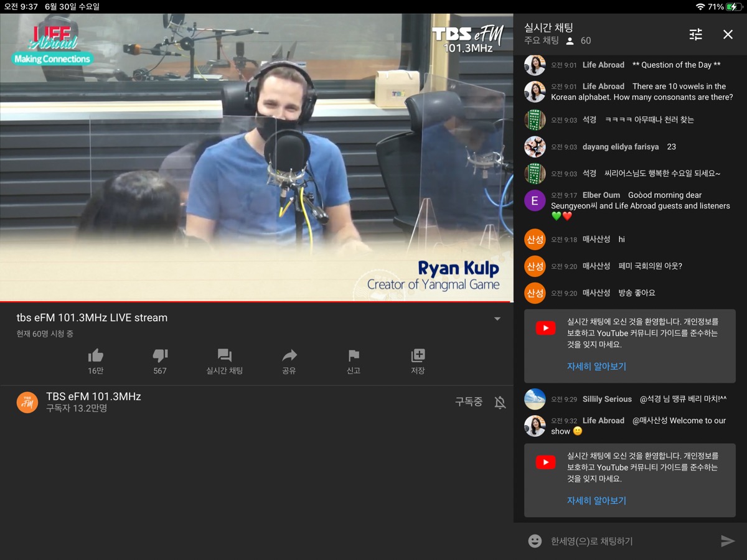The image size is (747, 560).
Task: Tap the 공유 share arrow icon
Action: point(289,355)
